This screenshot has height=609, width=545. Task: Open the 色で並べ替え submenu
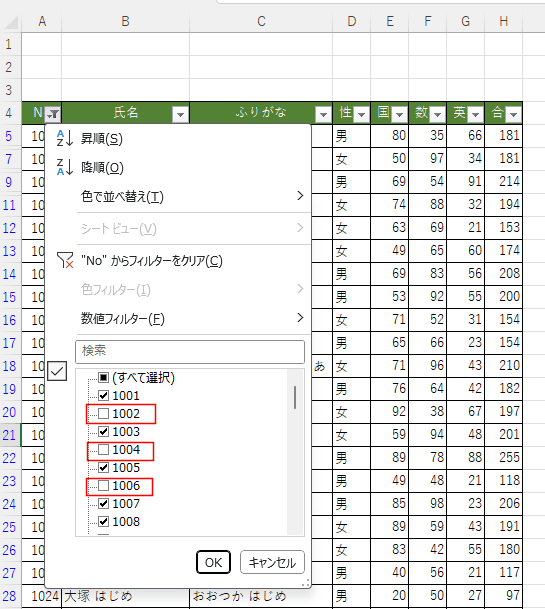click(192, 197)
